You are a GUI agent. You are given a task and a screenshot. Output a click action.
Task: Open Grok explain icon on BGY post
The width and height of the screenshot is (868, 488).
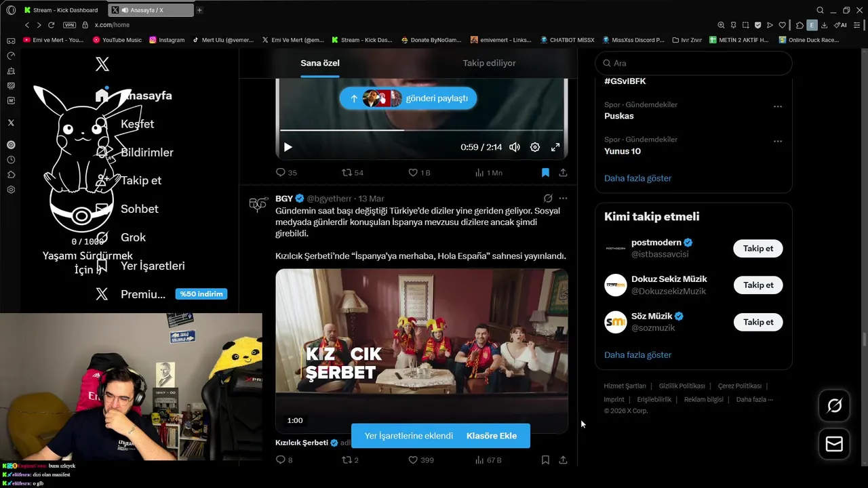tap(548, 199)
